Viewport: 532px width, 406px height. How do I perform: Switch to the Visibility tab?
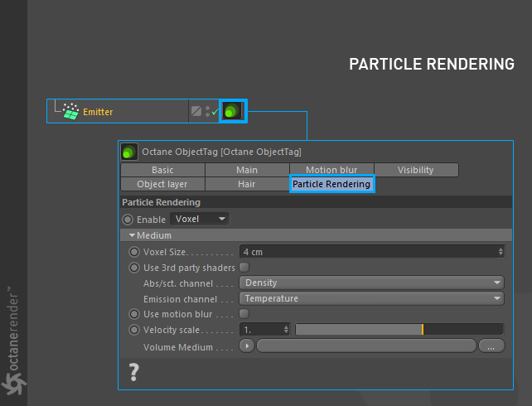pyautogui.click(x=416, y=170)
